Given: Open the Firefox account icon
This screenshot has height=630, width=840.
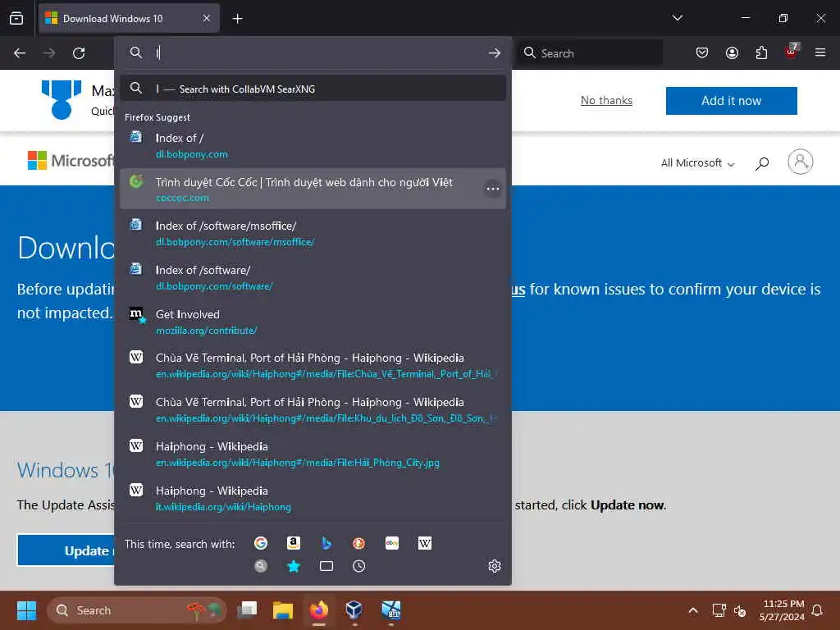Looking at the screenshot, I should 732,52.
